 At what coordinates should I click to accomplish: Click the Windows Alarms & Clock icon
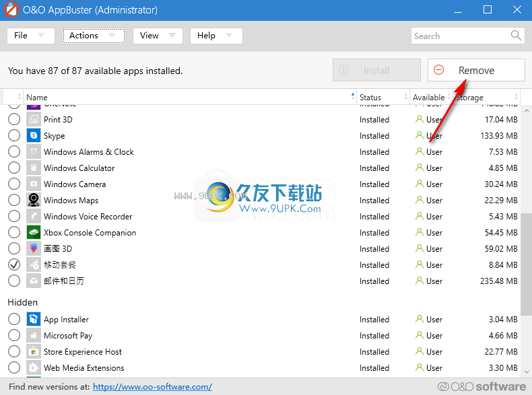(x=34, y=151)
